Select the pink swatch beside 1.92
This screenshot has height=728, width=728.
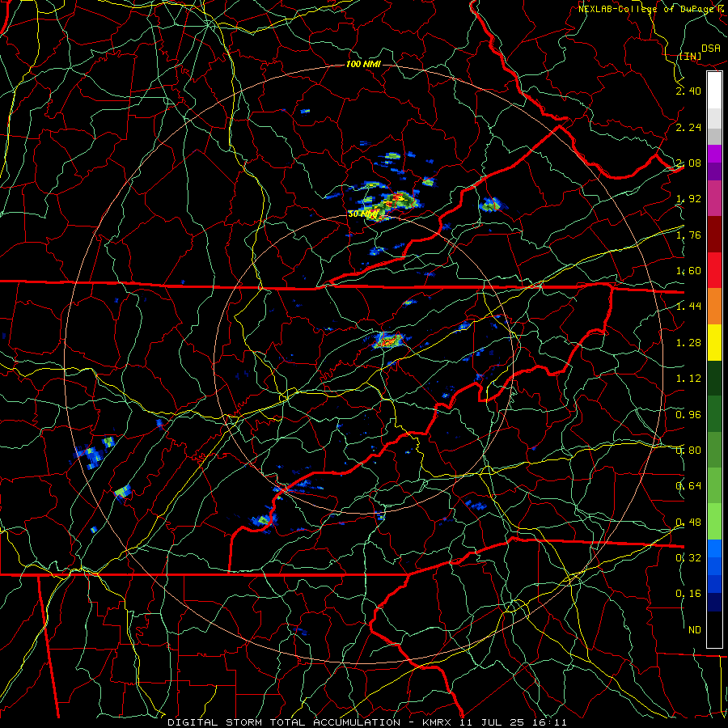click(714, 198)
